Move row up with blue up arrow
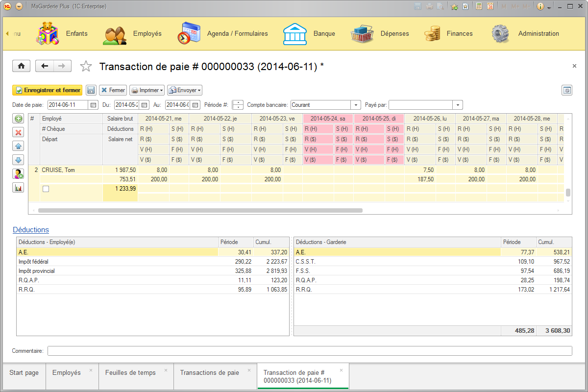588x392 pixels. 18,146
